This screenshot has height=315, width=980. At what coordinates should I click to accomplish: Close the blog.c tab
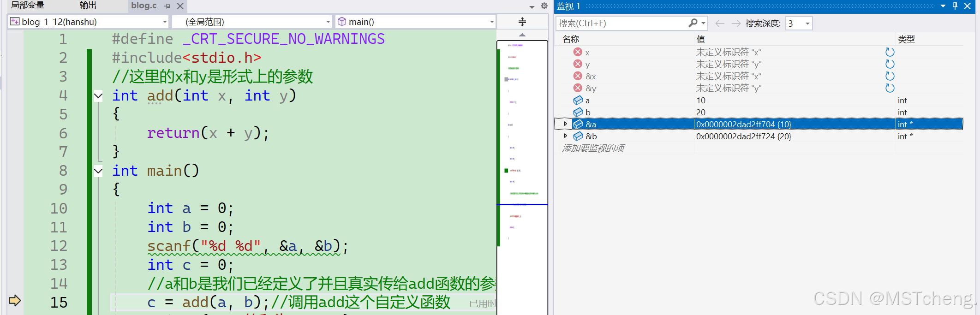(x=180, y=6)
